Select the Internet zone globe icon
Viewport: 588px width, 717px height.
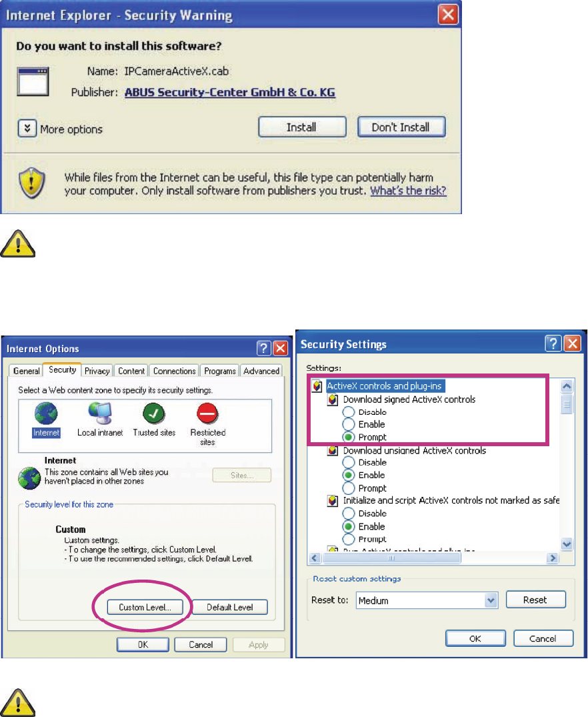pyautogui.click(x=46, y=414)
